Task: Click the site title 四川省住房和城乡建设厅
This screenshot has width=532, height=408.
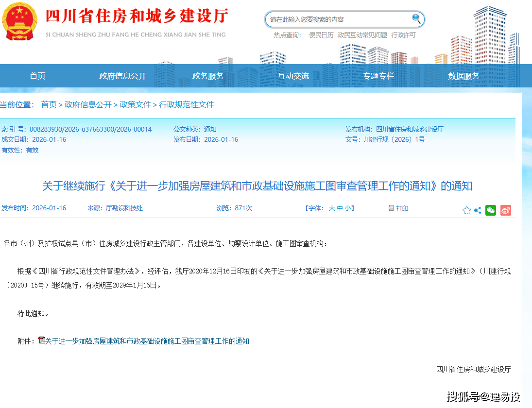Action: [137, 16]
